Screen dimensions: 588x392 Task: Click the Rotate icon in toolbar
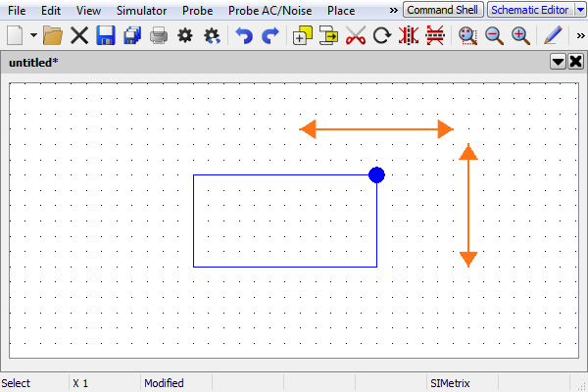pos(382,36)
